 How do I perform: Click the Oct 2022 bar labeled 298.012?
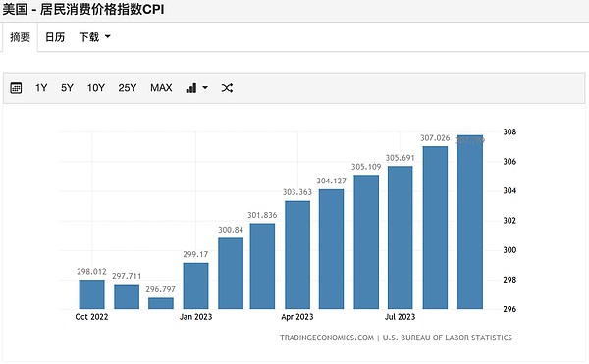(91, 294)
